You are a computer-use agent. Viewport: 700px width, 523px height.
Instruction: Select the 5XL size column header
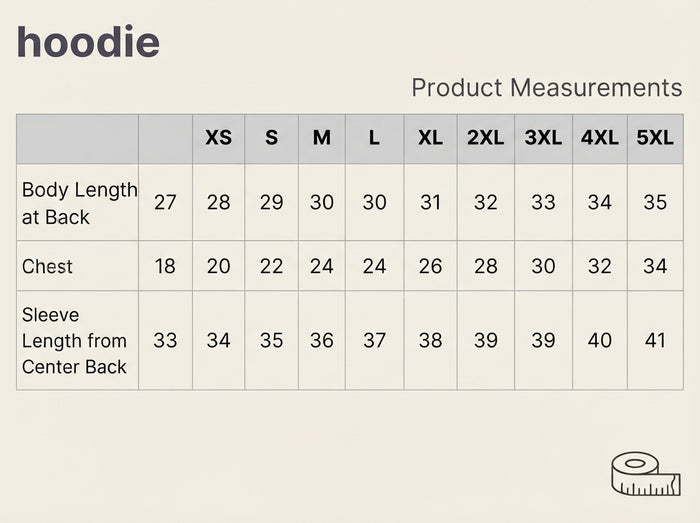pyautogui.click(x=655, y=137)
